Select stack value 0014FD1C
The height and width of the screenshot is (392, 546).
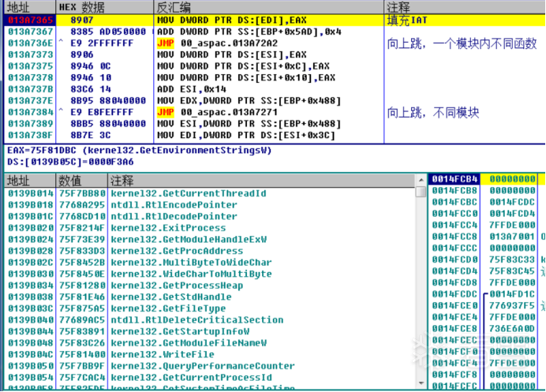(512, 294)
